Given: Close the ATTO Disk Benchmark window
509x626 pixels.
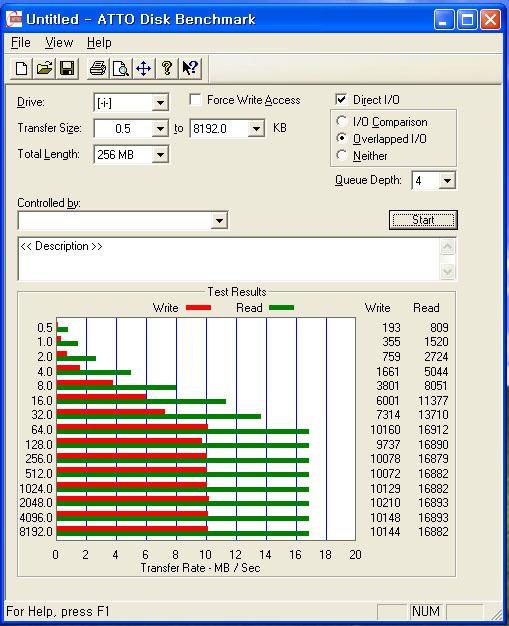Looking at the screenshot, I should coord(491,19).
